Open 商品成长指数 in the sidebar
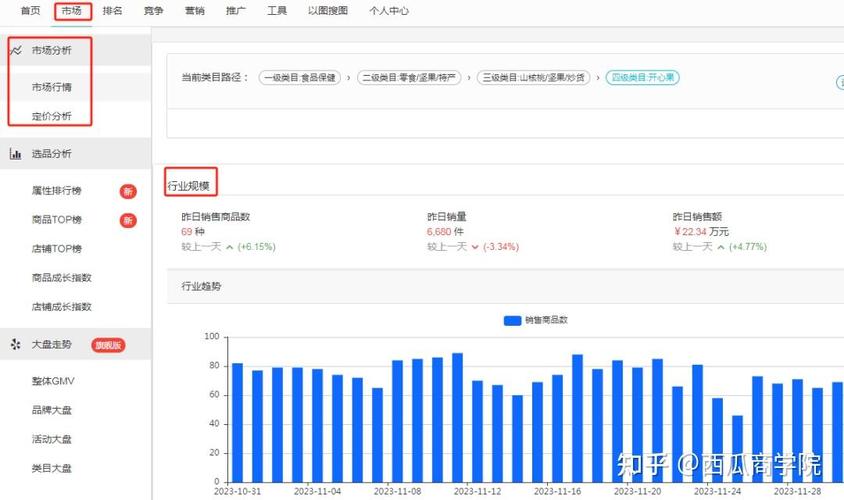The image size is (844, 500). 61,278
